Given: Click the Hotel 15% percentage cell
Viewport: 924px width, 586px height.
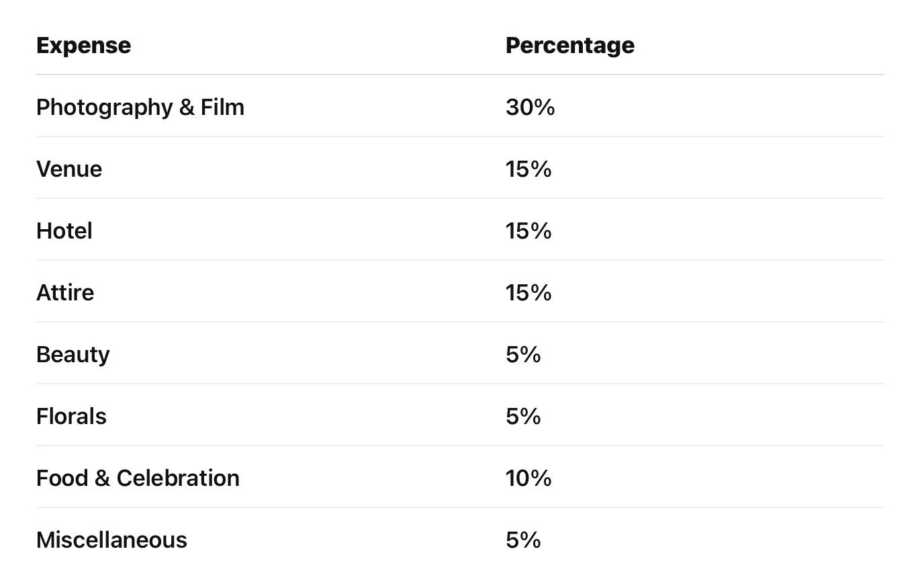Looking at the screenshot, I should pyautogui.click(x=528, y=231).
